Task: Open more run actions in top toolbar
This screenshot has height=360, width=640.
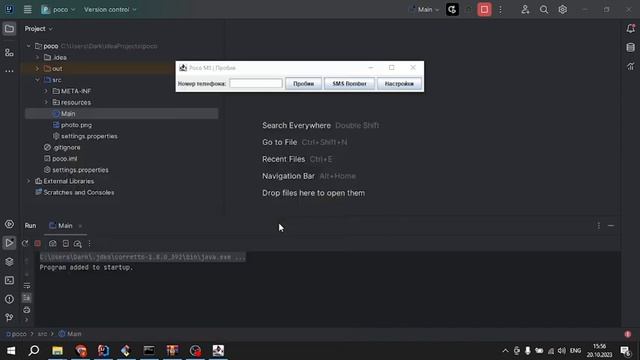Action: (x=500, y=9)
